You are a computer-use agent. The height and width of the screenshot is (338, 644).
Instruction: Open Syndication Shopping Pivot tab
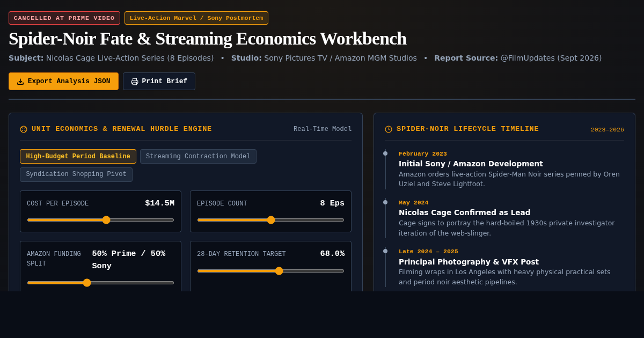point(76,174)
